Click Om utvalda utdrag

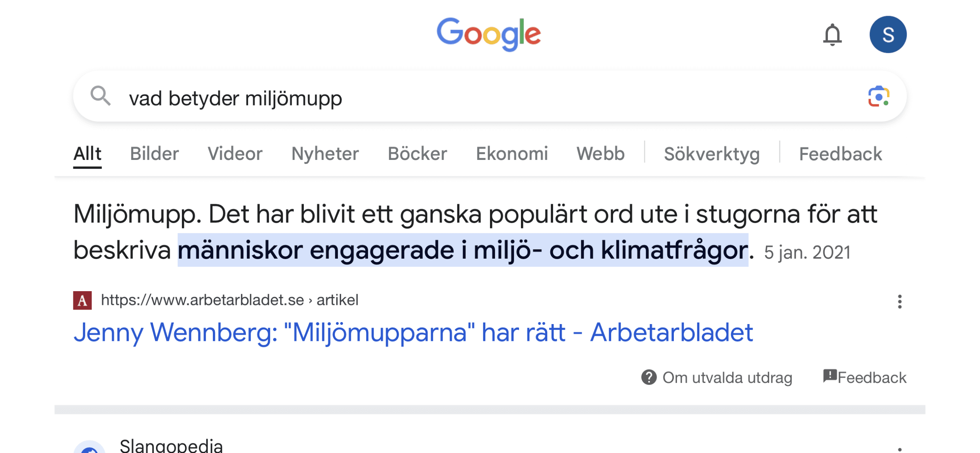tap(727, 377)
